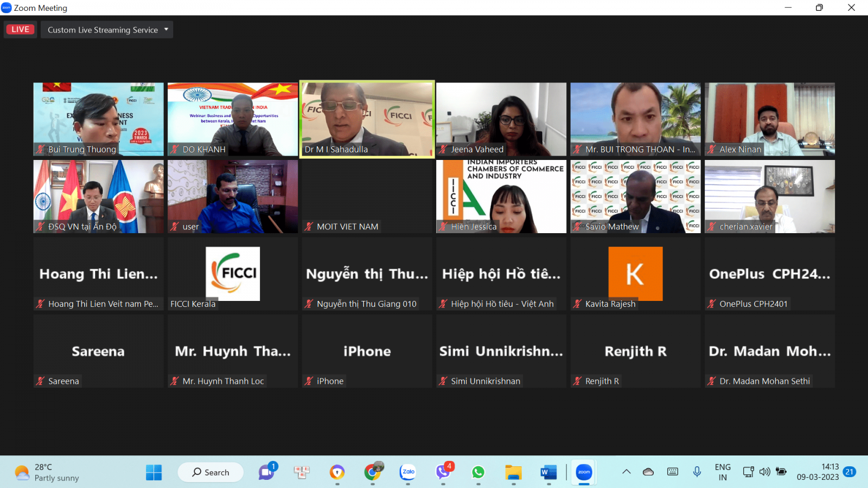Click the taskbar Search box
Viewport: 868px width, 488px height.
(210, 472)
